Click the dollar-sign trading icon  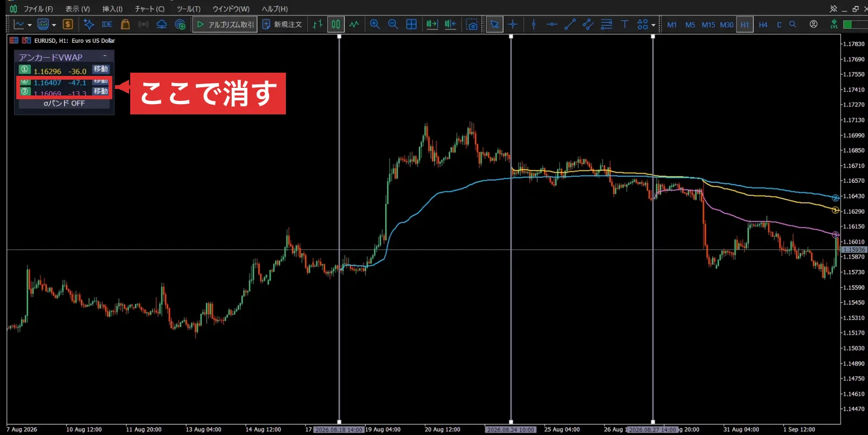(x=68, y=24)
